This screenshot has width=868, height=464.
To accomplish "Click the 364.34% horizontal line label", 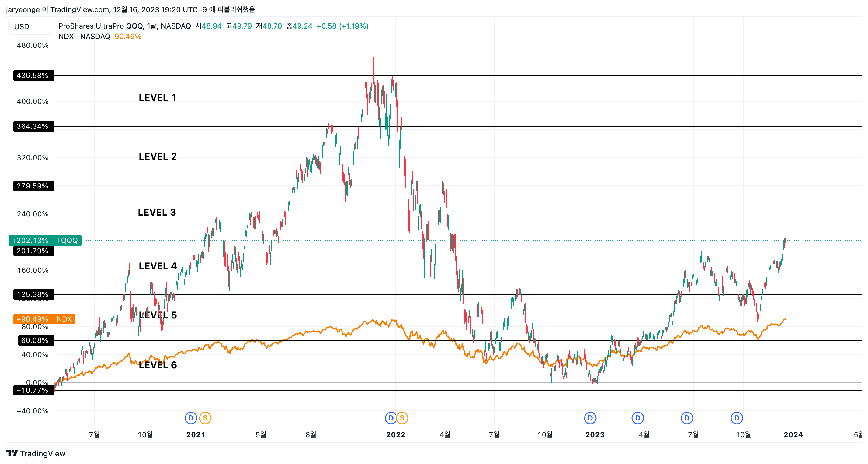I will [x=33, y=126].
